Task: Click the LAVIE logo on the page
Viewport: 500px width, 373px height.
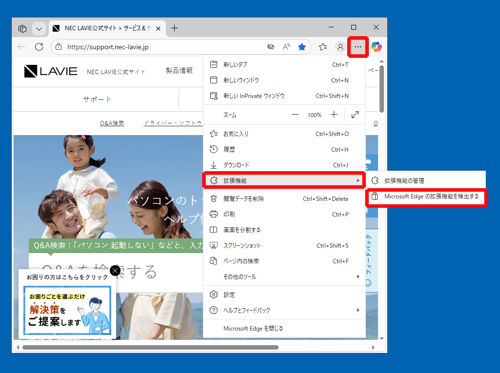Action: click(51, 71)
